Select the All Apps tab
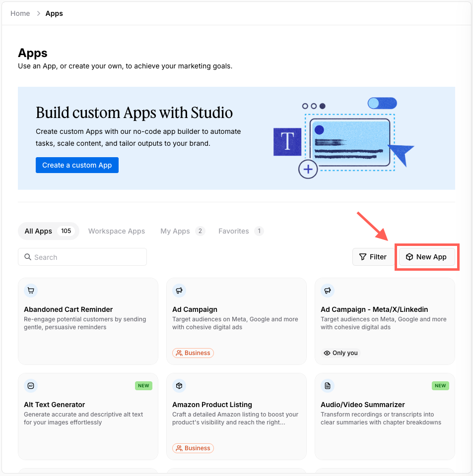Viewport: 473px width, 476px height. coord(48,231)
